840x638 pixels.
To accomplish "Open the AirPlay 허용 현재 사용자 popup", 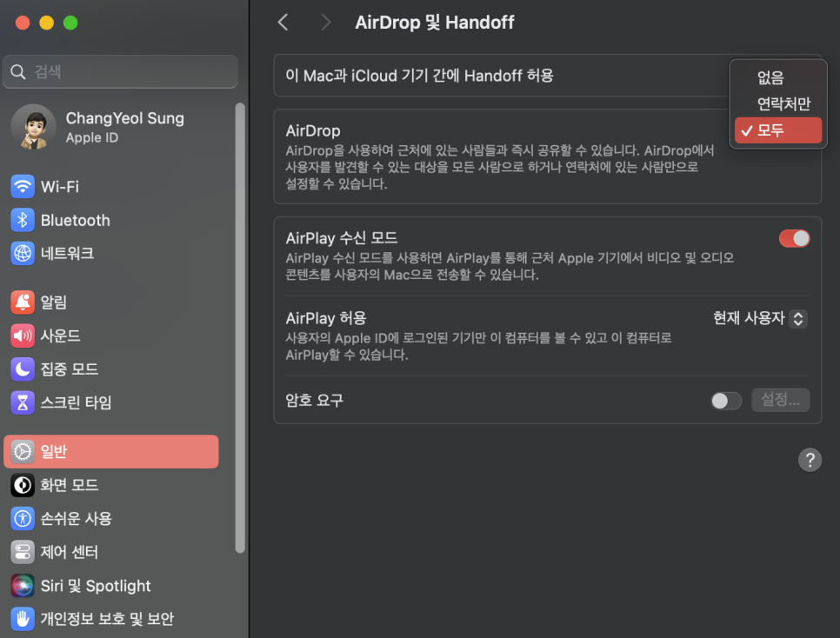I will tap(760, 319).
